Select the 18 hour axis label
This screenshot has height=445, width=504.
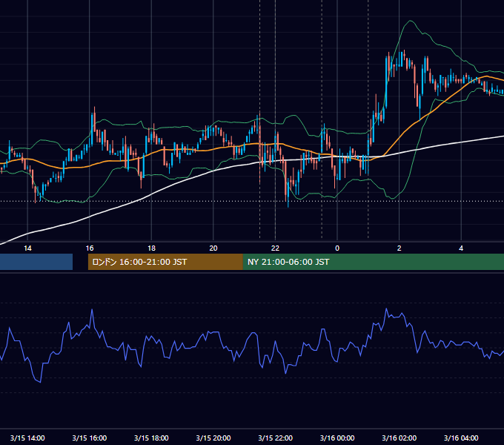pos(151,248)
